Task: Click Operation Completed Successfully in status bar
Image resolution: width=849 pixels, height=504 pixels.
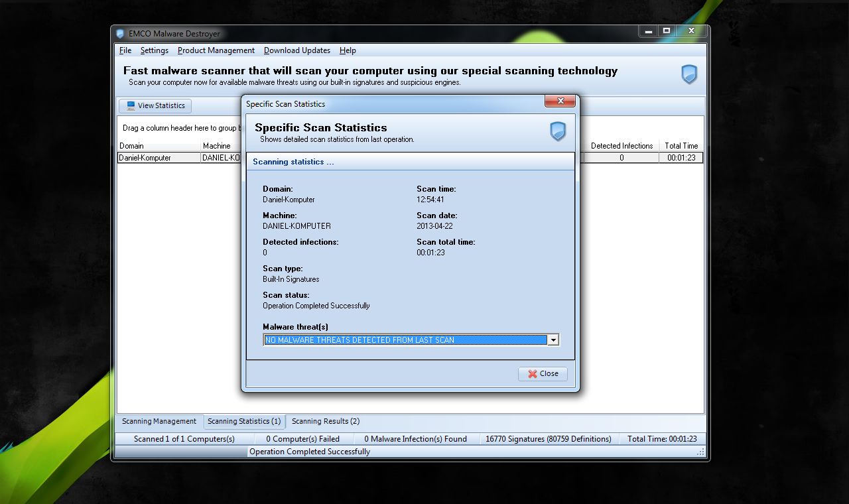Action: click(x=310, y=452)
